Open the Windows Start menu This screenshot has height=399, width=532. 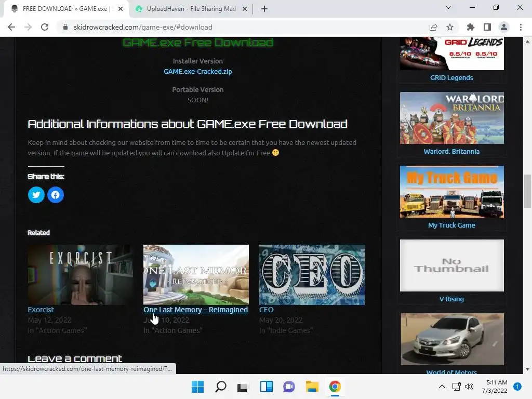tap(197, 387)
